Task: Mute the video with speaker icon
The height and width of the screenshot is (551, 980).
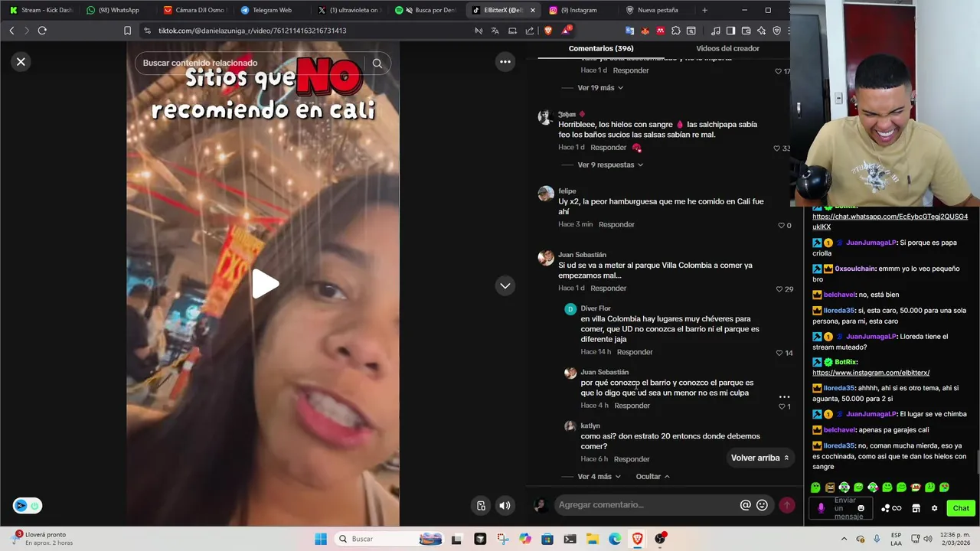Action: coord(505,505)
